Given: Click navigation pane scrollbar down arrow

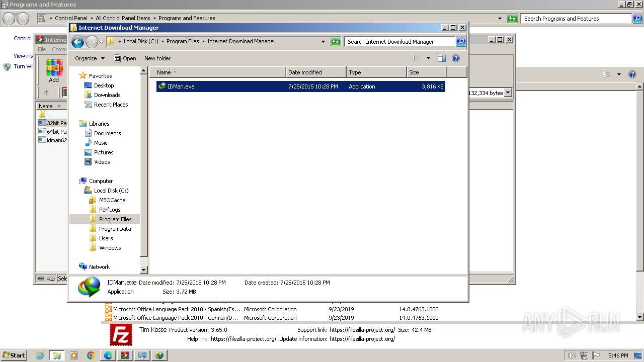Looking at the screenshot, I should pos(144,270).
